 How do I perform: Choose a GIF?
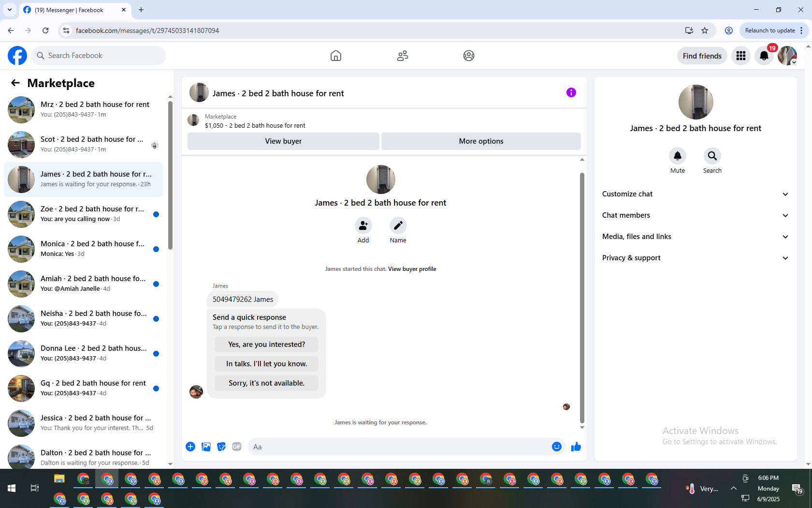pyautogui.click(x=237, y=447)
